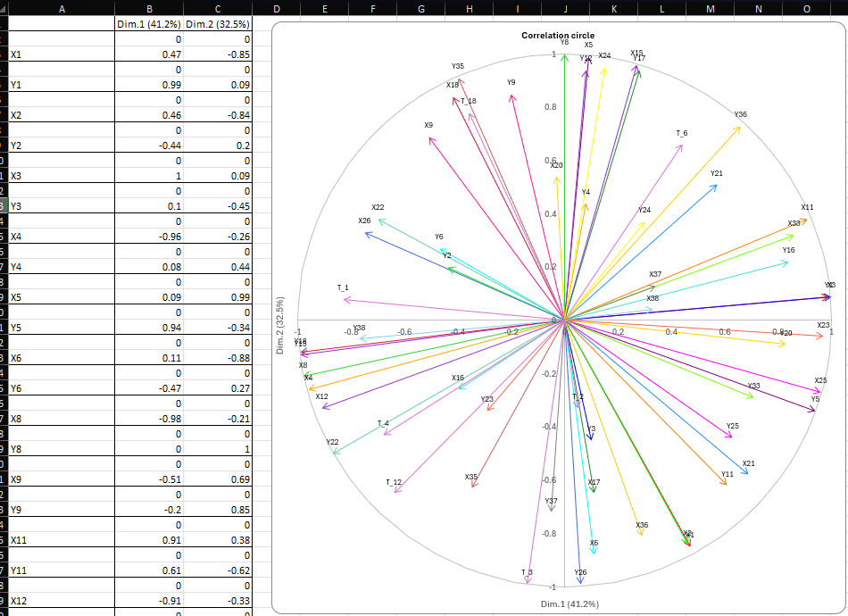Click the Y22 label on the chart
The image size is (848, 616).
pos(332,442)
